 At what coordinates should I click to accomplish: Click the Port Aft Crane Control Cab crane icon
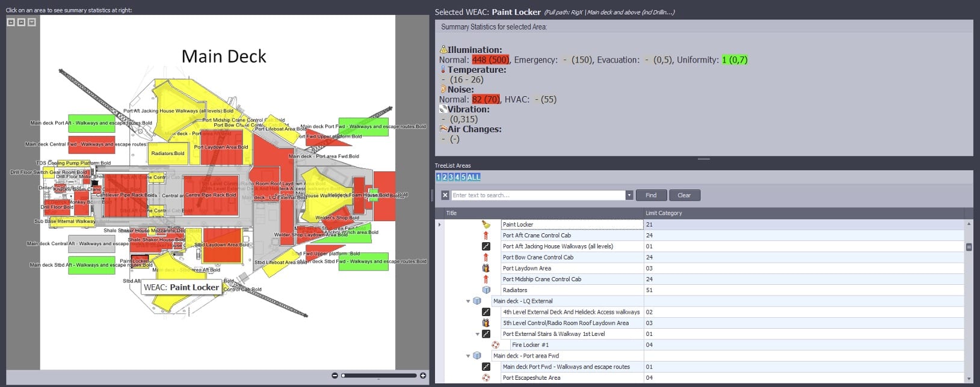[x=486, y=236]
